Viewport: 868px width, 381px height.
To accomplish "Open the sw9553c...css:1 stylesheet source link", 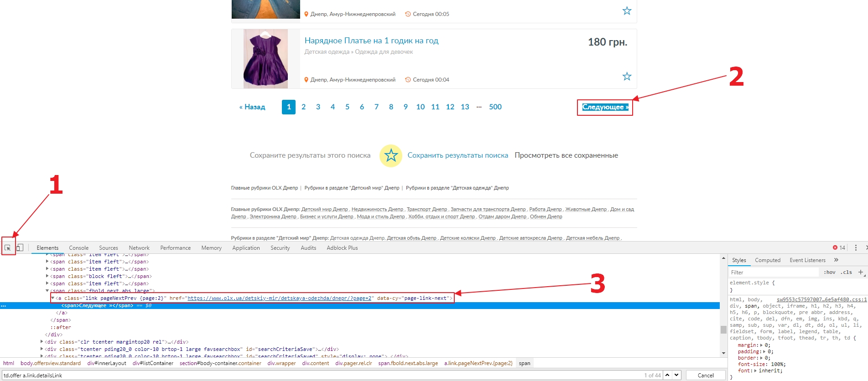I will click(x=821, y=299).
